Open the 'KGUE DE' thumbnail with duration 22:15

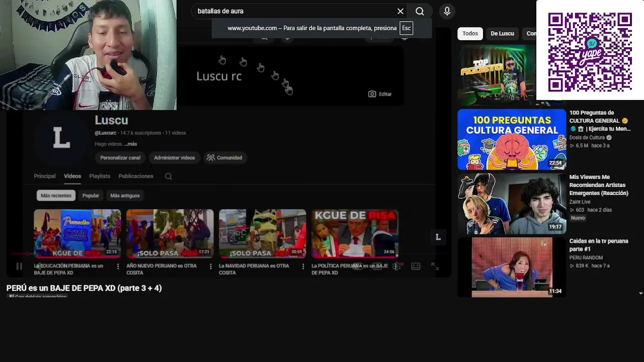77,233
